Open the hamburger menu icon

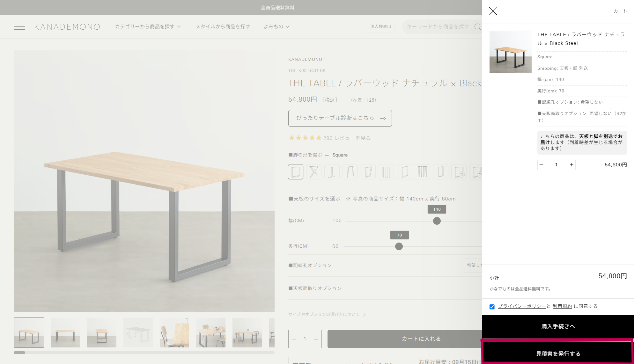point(19,27)
